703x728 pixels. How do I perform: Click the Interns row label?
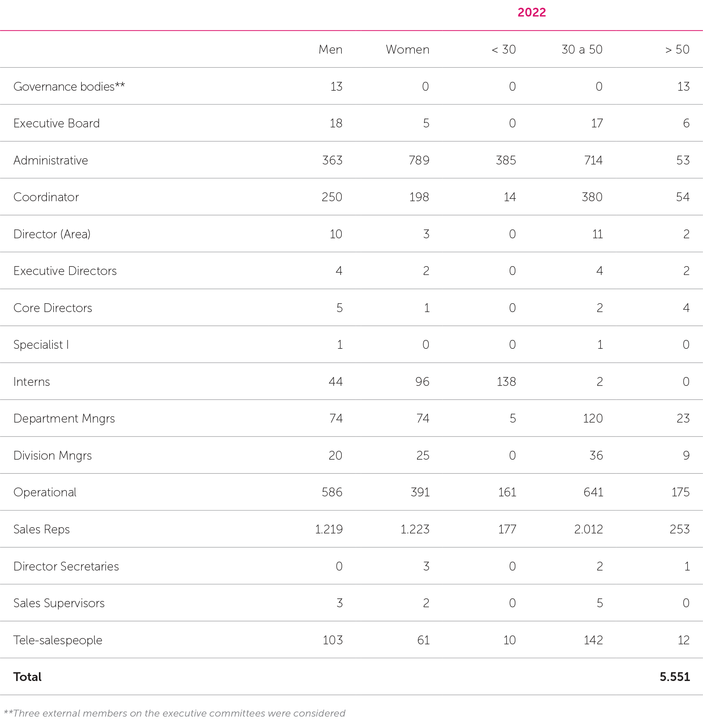click(x=32, y=381)
